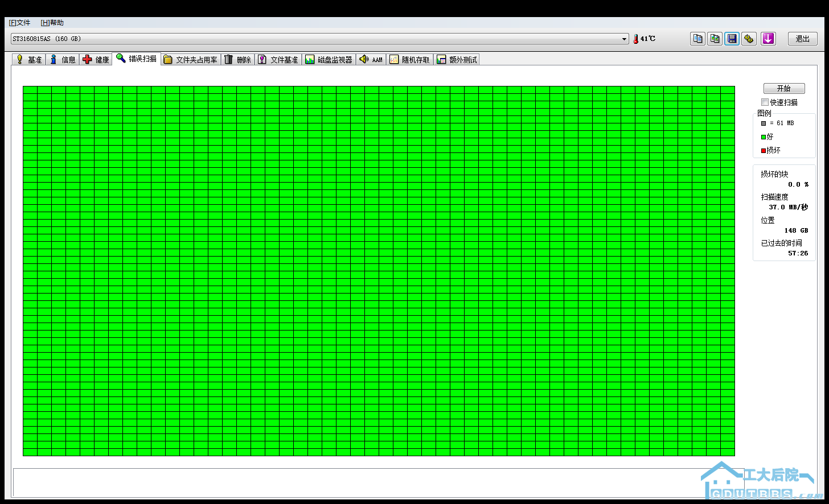Click the red 损坏 legend swatch
This screenshot has height=504, width=829.
tap(764, 151)
